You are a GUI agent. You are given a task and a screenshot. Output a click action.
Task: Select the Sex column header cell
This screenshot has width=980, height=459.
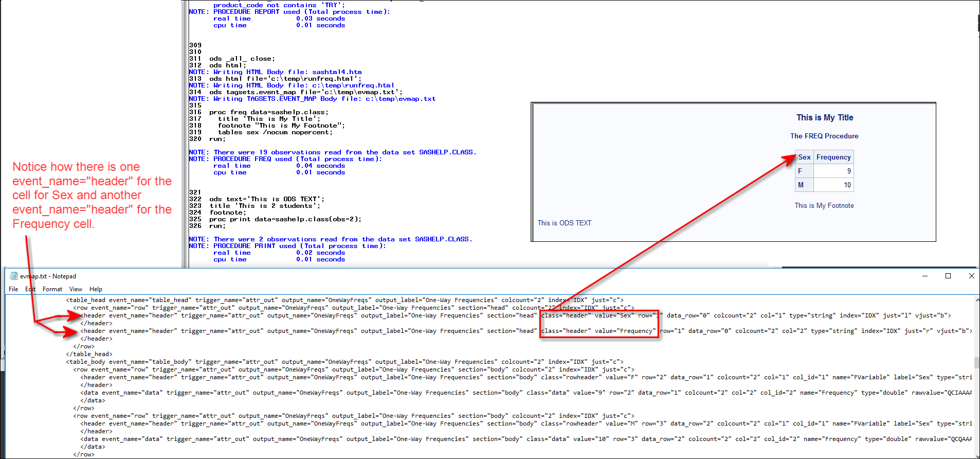(804, 157)
